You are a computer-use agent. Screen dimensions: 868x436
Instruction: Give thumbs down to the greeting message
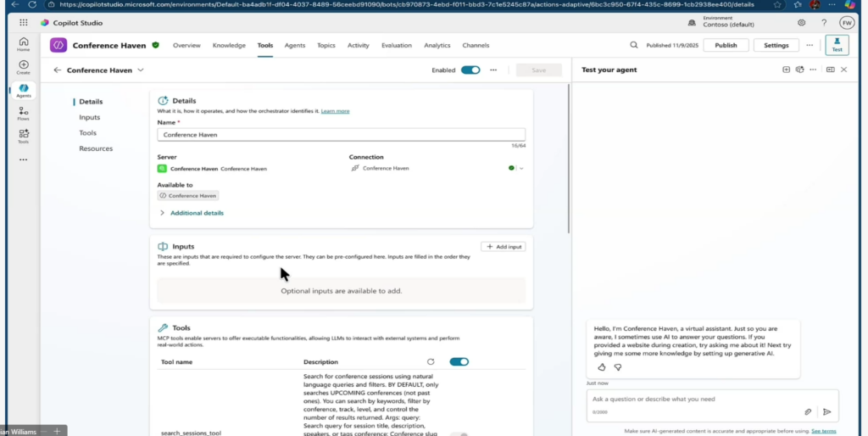click(x=618, y=367)
